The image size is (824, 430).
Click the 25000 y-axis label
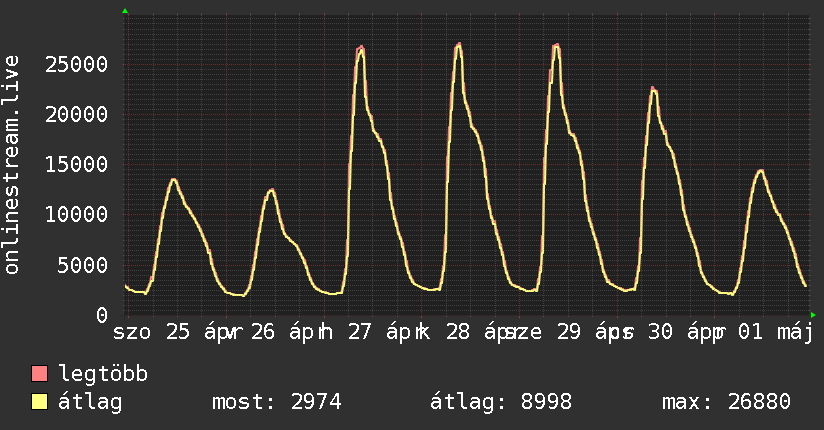point(76,65)
